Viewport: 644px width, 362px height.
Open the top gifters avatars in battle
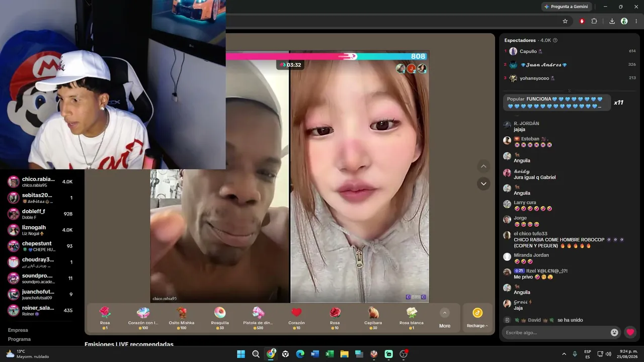pyautogui.click(x=412, y=68)
